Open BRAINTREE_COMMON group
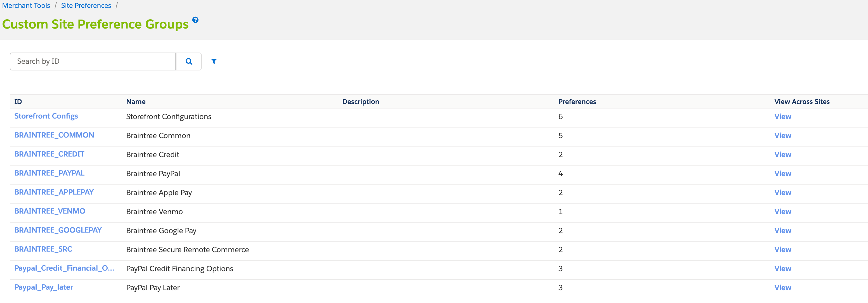The height and width of the screenshot is (303, 868). click(x=54, y=135)
